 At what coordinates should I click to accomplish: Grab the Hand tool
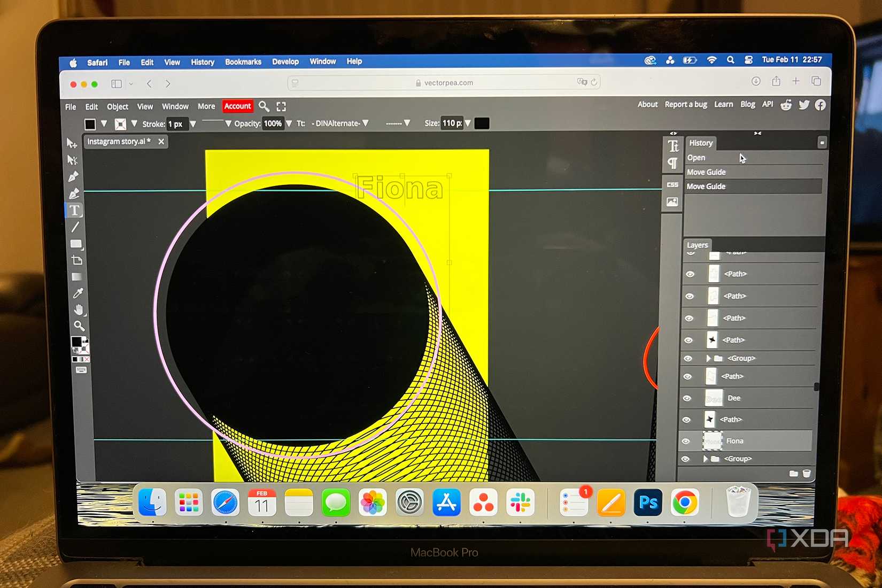(x=79, y=309)
